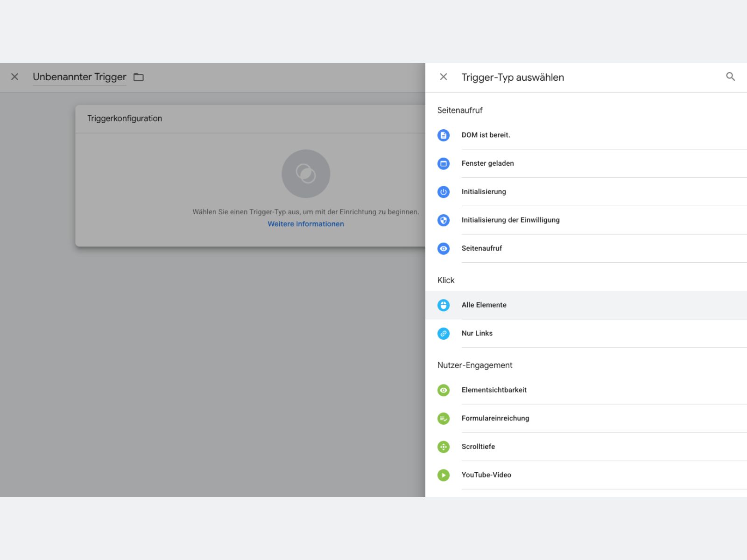This screenshot has height=560, width=747.
Task: Choose Formulareinreichung trigger type
Action: tap(586, 419)
